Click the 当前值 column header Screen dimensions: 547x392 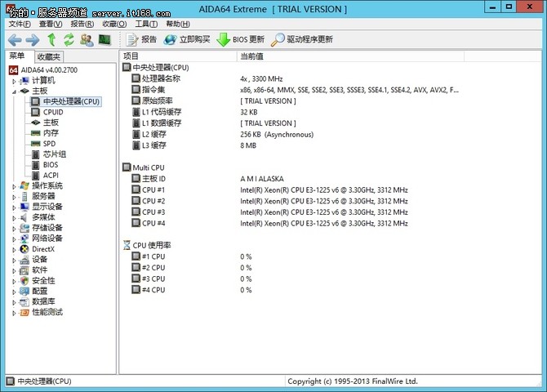click(x=350, y=56)
